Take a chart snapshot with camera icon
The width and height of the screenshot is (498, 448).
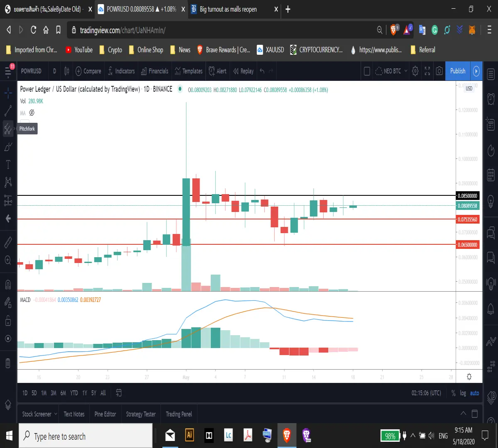coord(439,71)
